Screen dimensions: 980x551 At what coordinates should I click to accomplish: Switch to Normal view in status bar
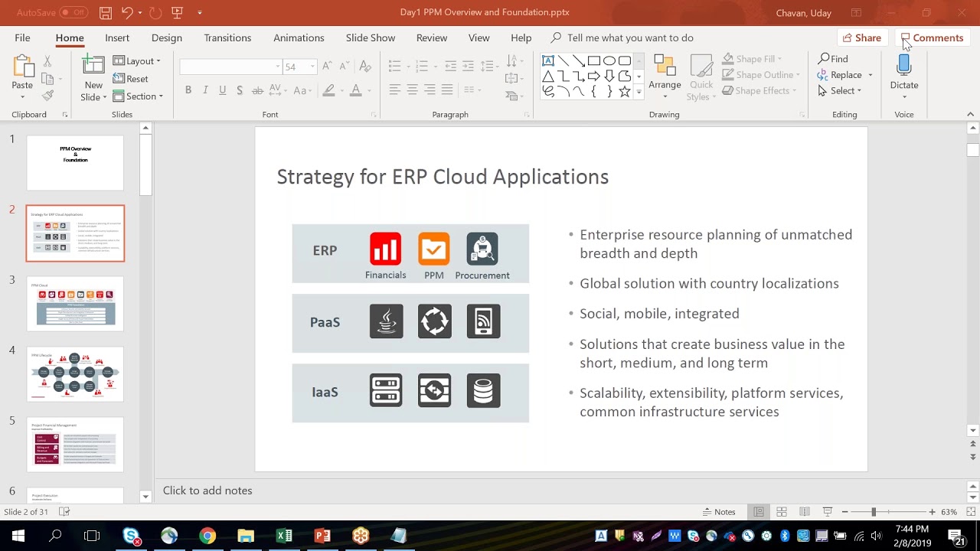click(759, 512)
